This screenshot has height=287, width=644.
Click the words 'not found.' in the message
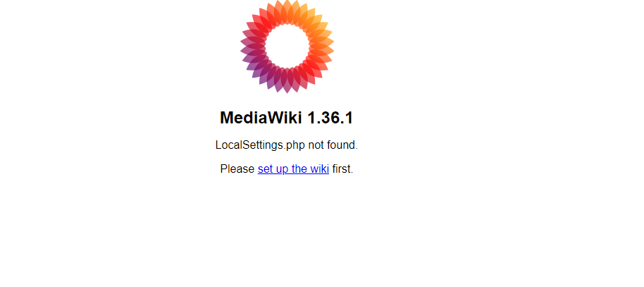pyautogui.click(x=333, y=145)
